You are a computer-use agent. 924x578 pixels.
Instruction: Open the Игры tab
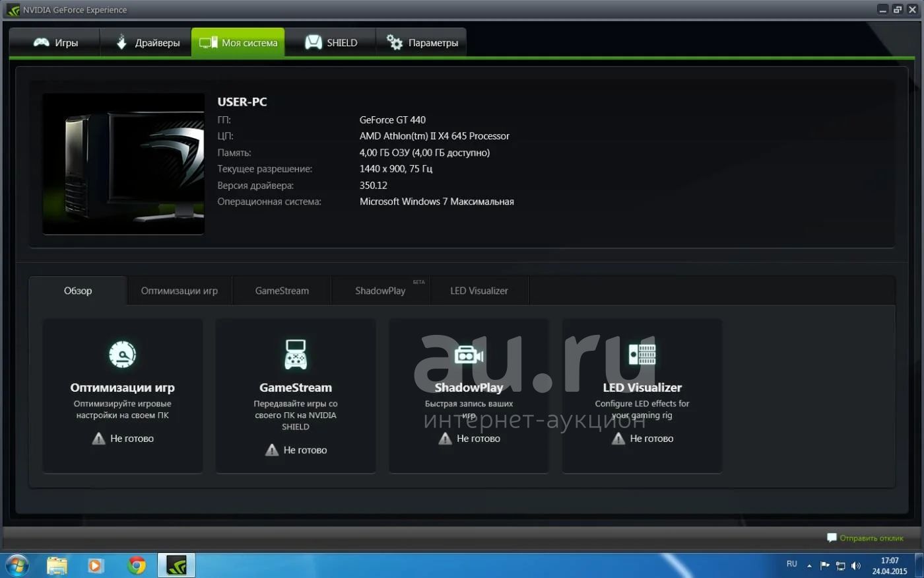(x=55, y=42)
